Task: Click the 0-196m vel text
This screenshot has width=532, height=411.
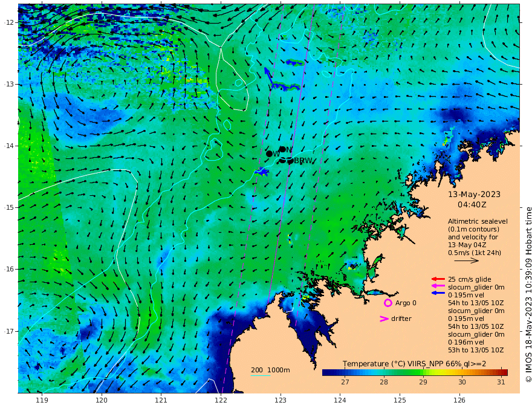Action: (466, 342)
